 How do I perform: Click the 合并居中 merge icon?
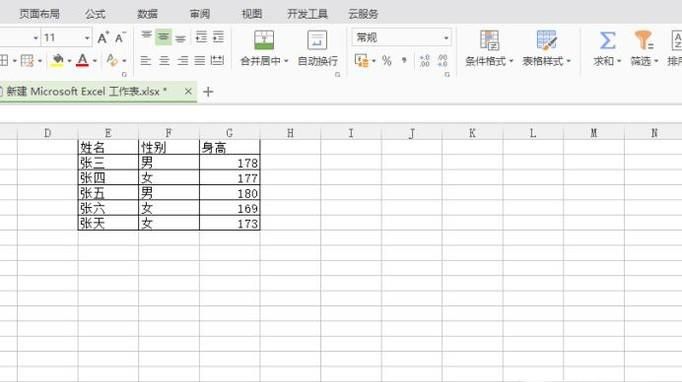coord(264,40)
